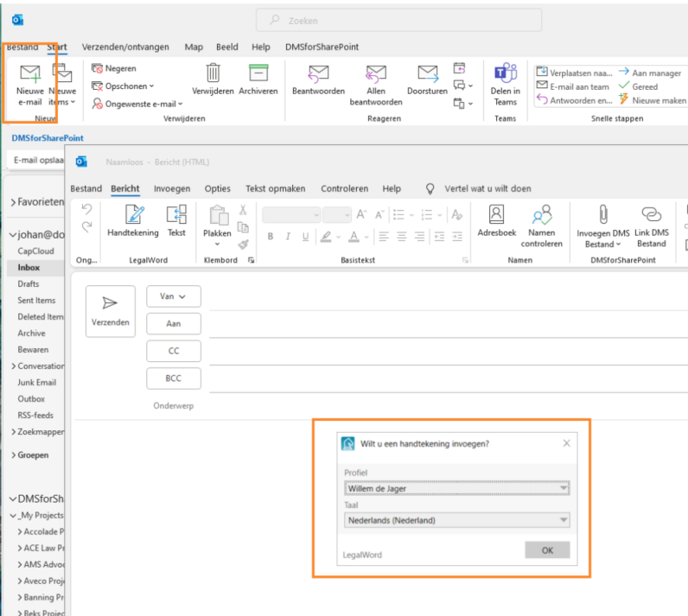Open the Verzenden/ontvangen tab in main window
The height and width of the screenshot is (616, 688).
pyautogui.click(x=125, y=47)
